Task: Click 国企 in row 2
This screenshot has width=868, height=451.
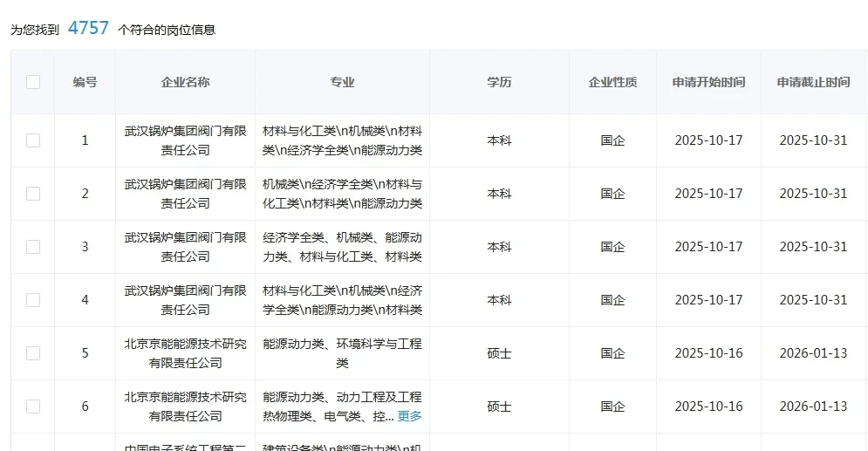Action: click(612, 194)
